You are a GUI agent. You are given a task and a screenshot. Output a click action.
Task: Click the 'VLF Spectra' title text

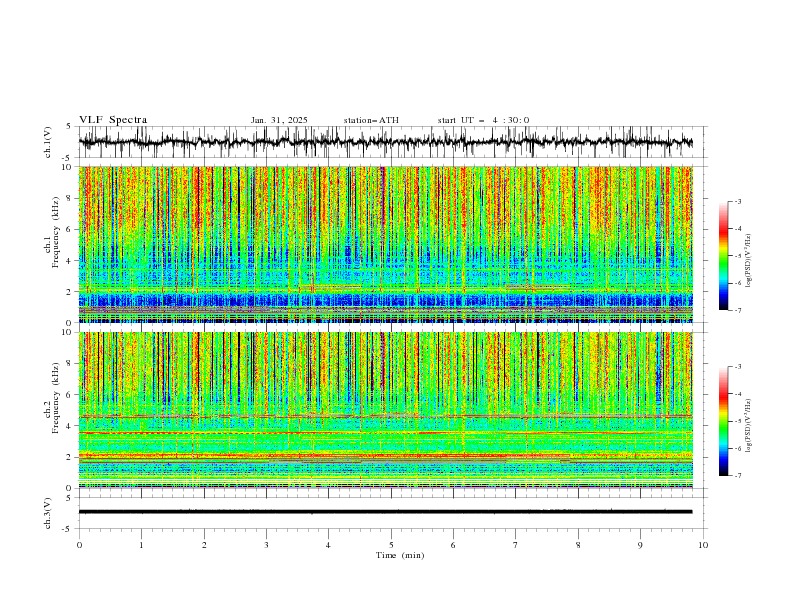[113, 120]
